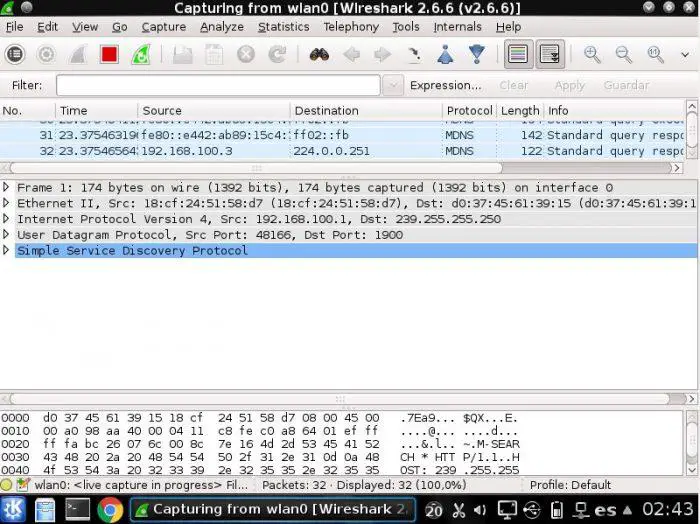The width and height of the screenshot is (700, 524).
Task: Sort packets by the No. column
Action: (28, 110)
